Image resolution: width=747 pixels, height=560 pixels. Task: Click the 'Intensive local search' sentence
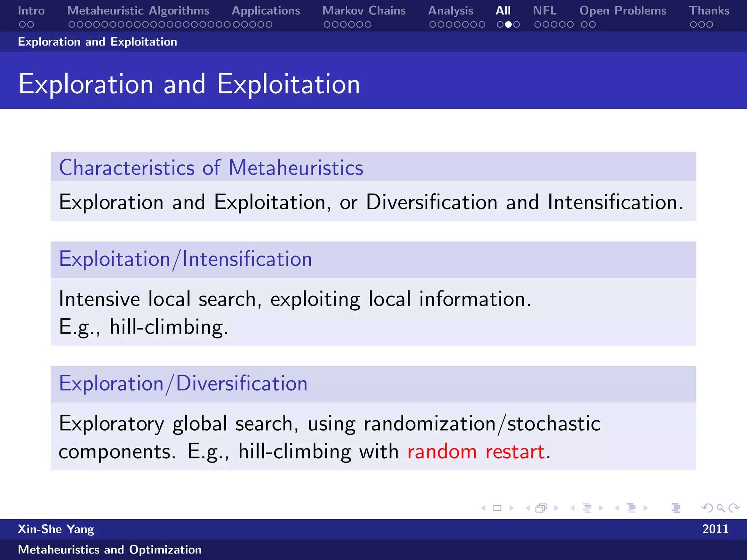click(x=295, y=299)
